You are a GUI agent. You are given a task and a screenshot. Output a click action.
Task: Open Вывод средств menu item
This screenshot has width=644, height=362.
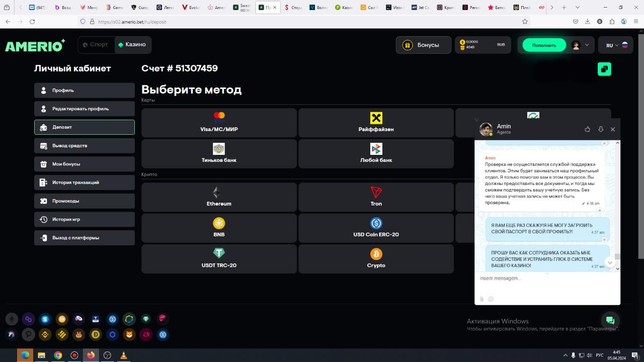click(85, 146)
